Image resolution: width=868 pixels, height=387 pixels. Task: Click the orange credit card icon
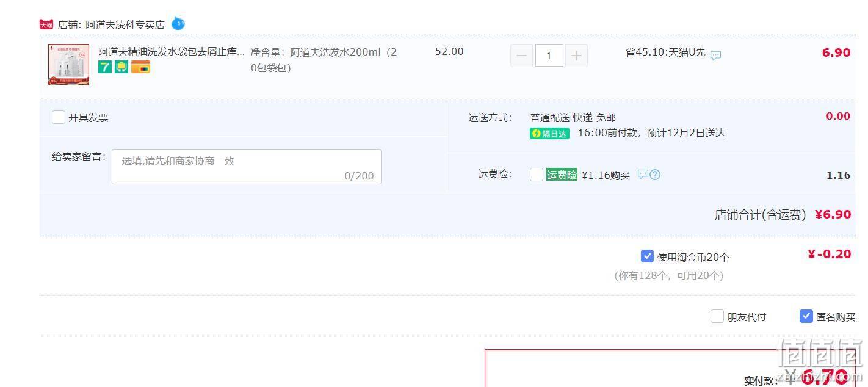(140, 67)
